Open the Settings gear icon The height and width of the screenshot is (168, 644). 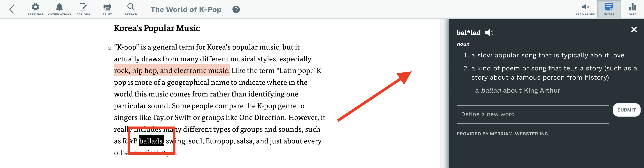tap(35, 10)
